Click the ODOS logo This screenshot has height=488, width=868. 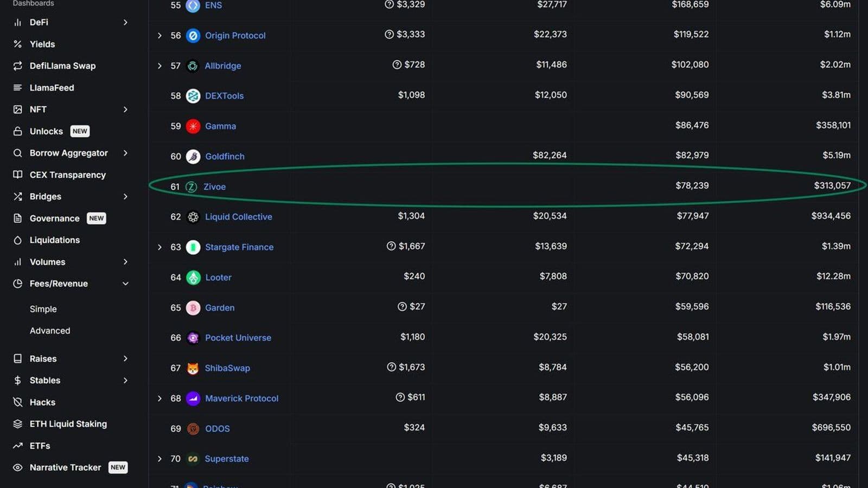click(x=193, y=429)
